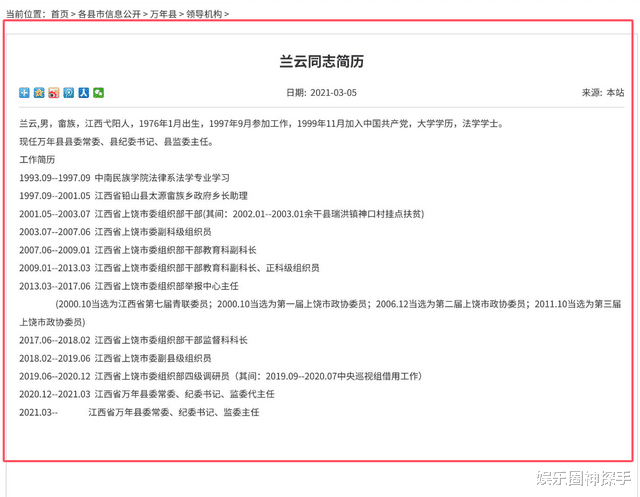This screenshot has height=497, width=640.
Task: Click the line starting 现任万年县县委常委
Action: point(116,142)
